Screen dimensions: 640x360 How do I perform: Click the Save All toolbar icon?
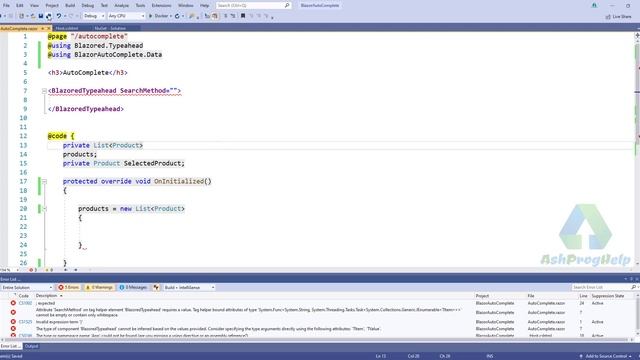49,16
